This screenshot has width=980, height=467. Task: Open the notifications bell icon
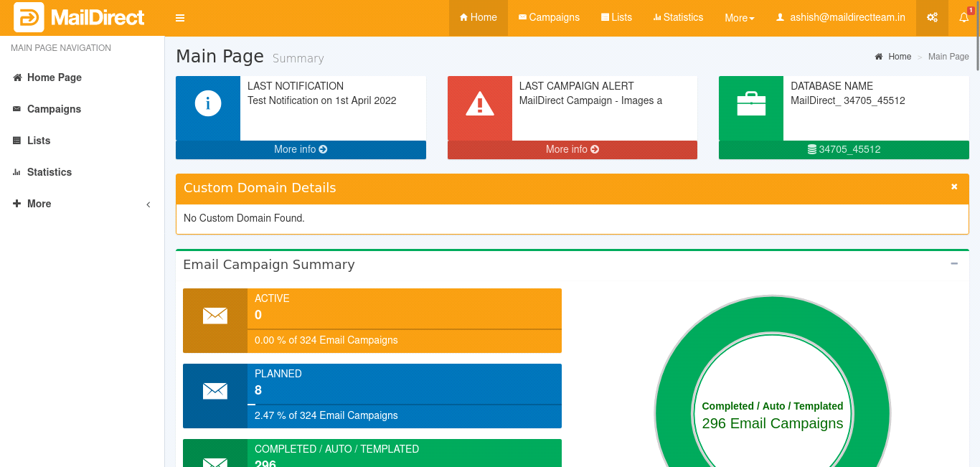click(963, 18)
